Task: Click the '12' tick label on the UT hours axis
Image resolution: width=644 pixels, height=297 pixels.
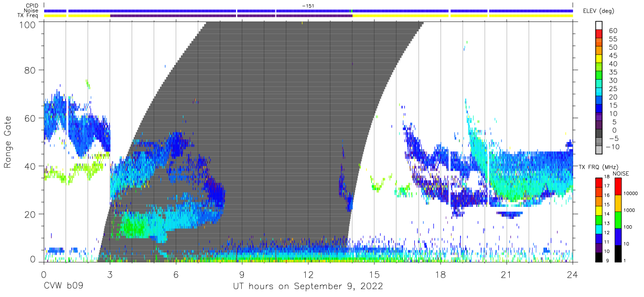Action: pyautogui.click(x=308, y=274)
